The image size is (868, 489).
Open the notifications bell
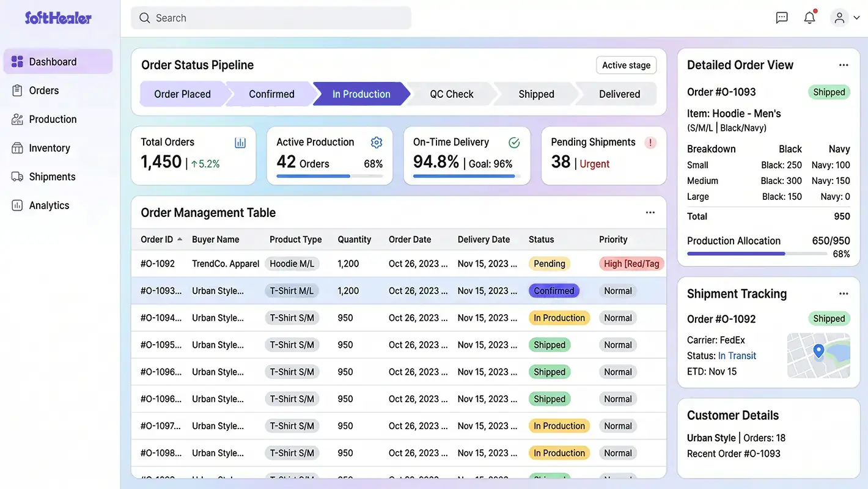(x=809, y=17)
